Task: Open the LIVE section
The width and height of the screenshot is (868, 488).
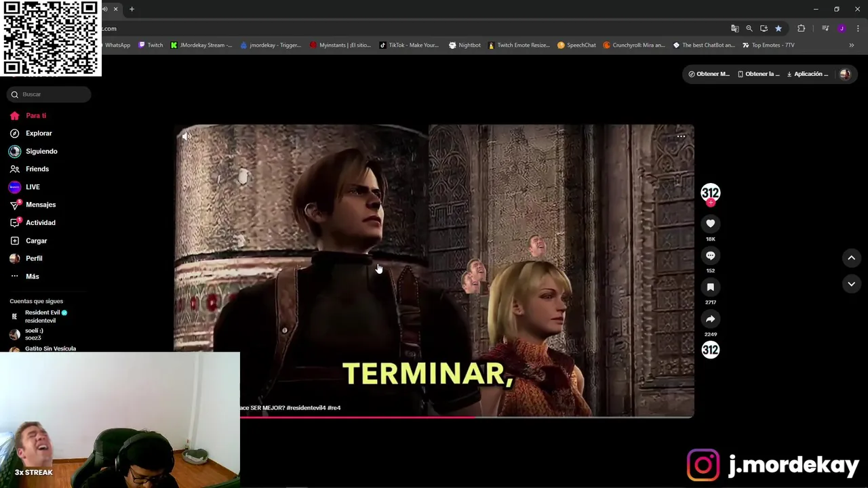Action: [25, 187]
